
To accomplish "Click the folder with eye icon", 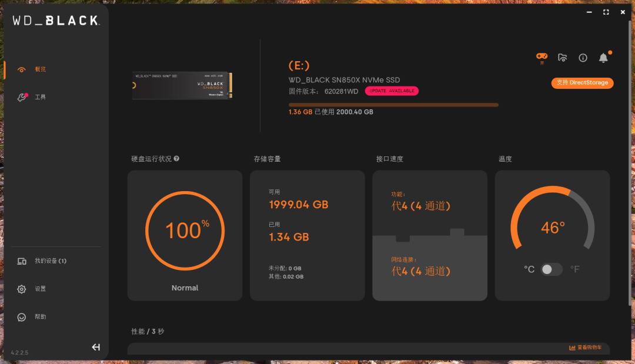I will (563, 58).
